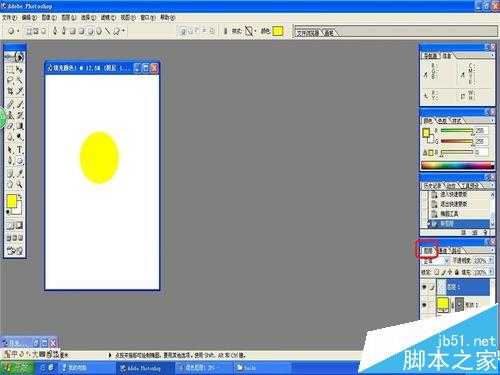Toggle visibility eye of 图层 1
The width and height of the screenshot is (500, 375).
coord(424,287)
